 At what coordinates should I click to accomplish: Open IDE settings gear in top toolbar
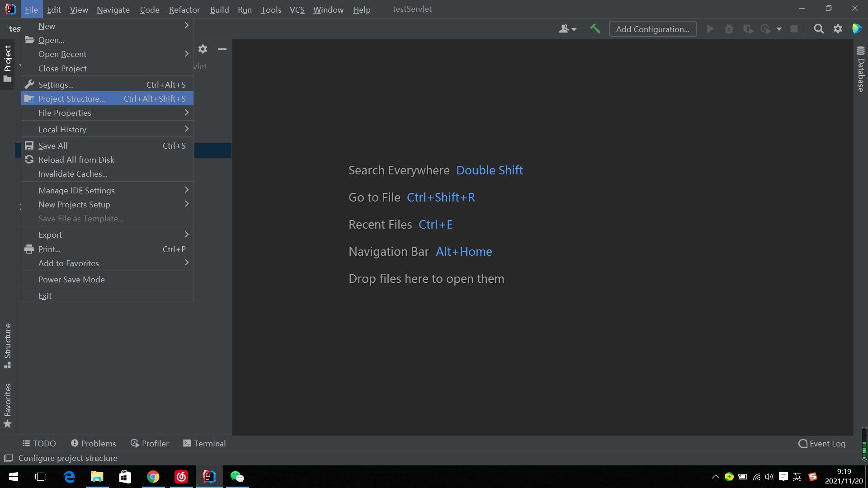coord(838,29)
